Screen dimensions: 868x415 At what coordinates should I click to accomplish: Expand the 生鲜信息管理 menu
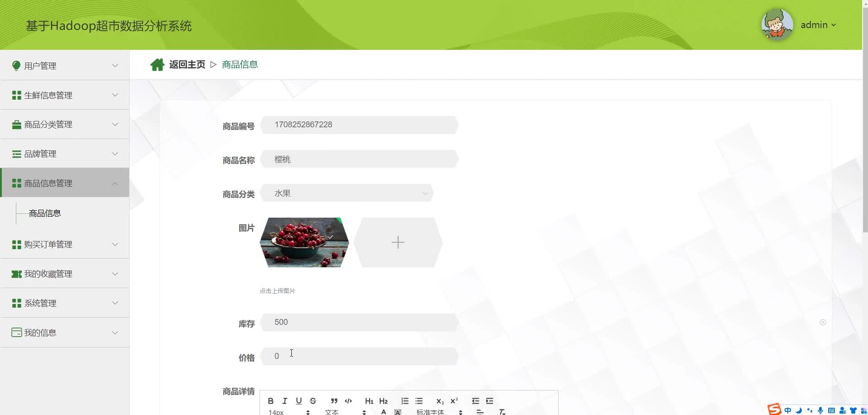click(x=65, y=95)
